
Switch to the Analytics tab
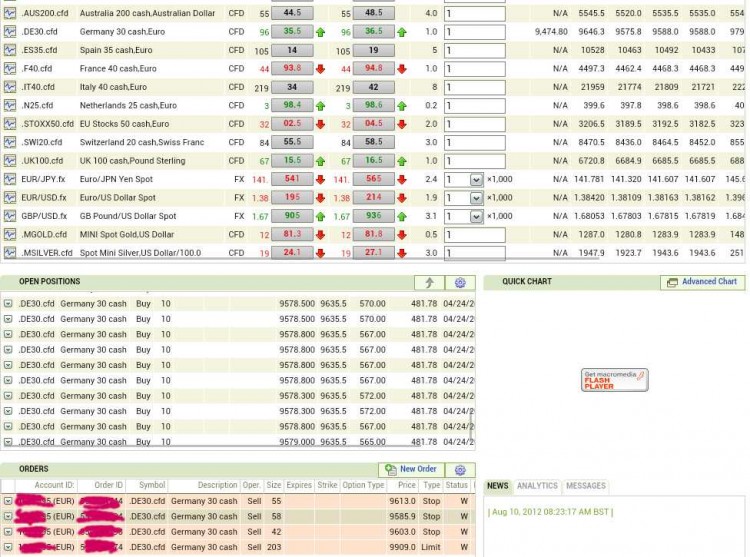coord(537,486)
